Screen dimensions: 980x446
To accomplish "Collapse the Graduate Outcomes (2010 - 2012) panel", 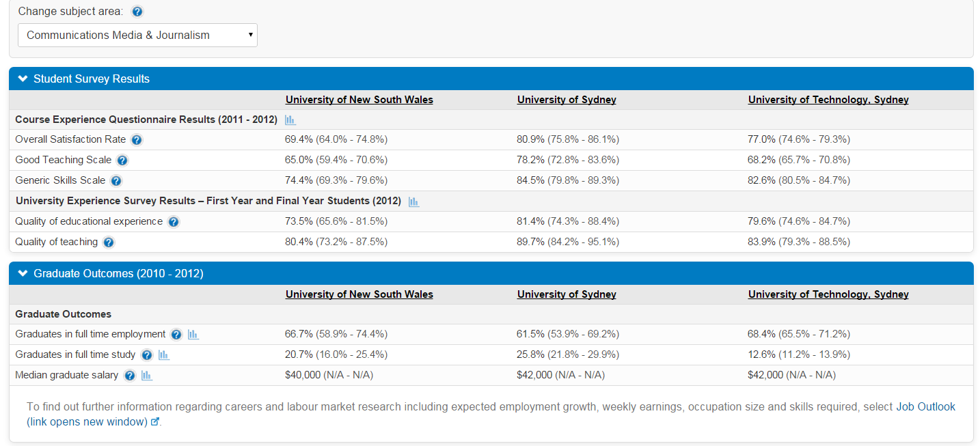I will coord(23,273).
